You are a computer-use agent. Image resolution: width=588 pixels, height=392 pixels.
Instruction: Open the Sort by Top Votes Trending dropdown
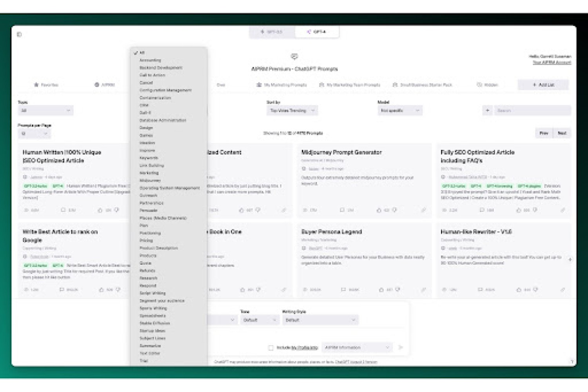(x=292, y=111)
